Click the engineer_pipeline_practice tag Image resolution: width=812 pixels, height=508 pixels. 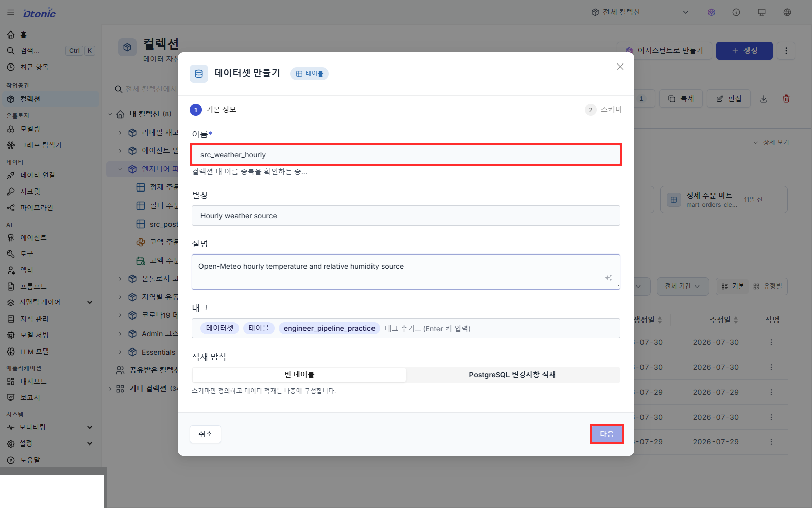(329, 329)
